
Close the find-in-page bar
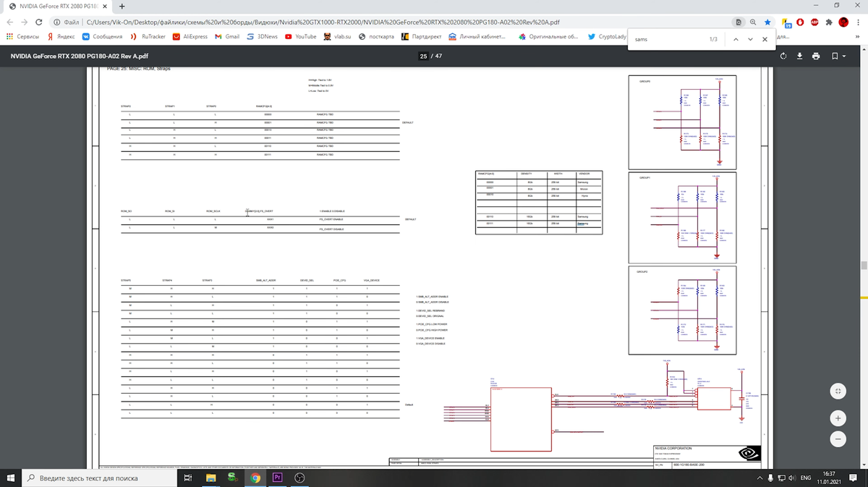(x=765, y=39)
